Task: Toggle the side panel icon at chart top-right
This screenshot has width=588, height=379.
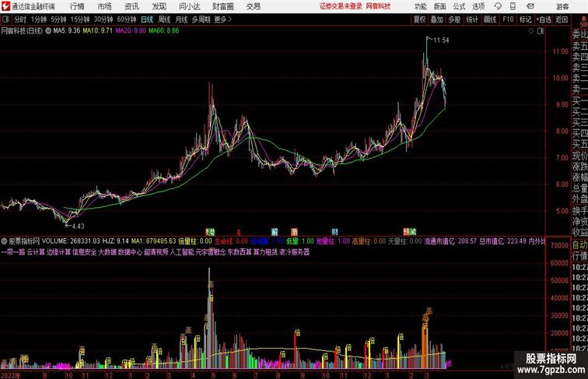Action: [x=541, y=31]
